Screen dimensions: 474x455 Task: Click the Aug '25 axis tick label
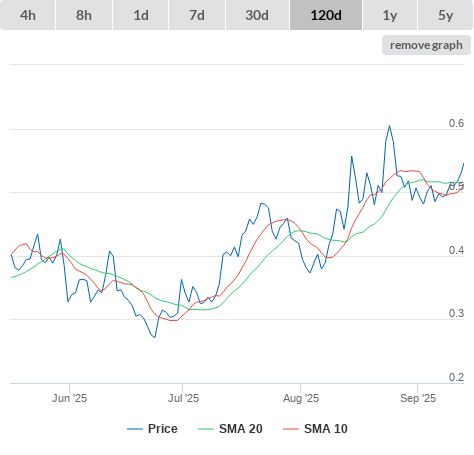pos(301,398)
